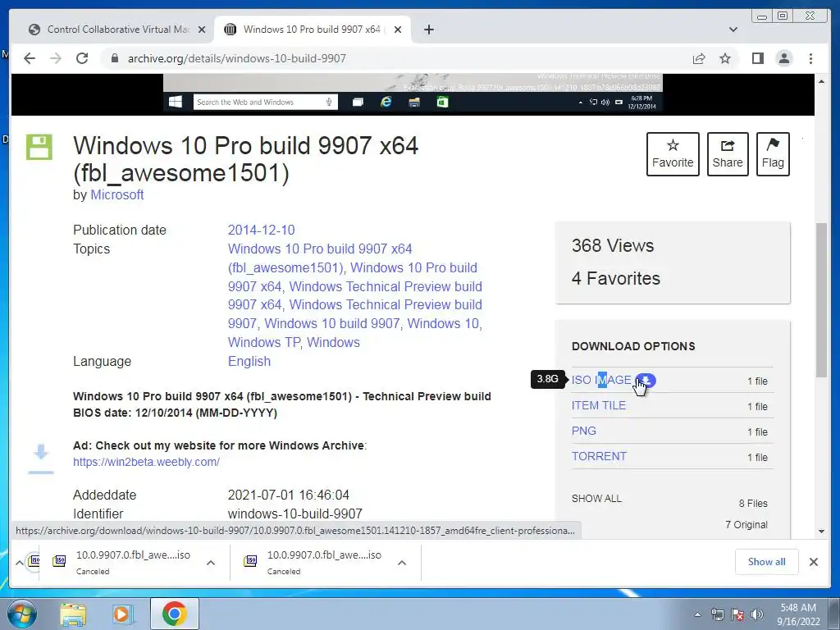Viewport: 840px width, 630px height.
Task: Open the 2014-12-10 publication date link
Action: pyautogui.click(x=262, y=231)
